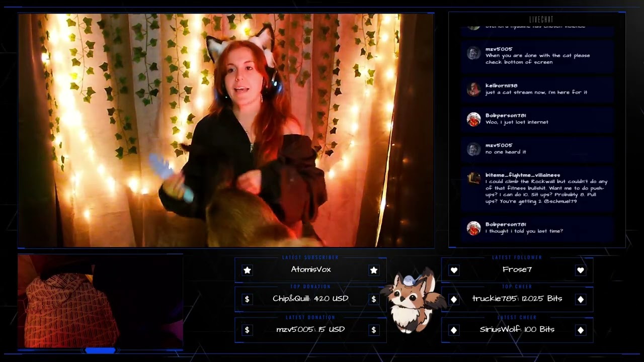Image resolution: width=644 pixels, height=362 pixels.
Task: Click the 'truckie785: 12025 Bits' text
Action: (517, 299)
